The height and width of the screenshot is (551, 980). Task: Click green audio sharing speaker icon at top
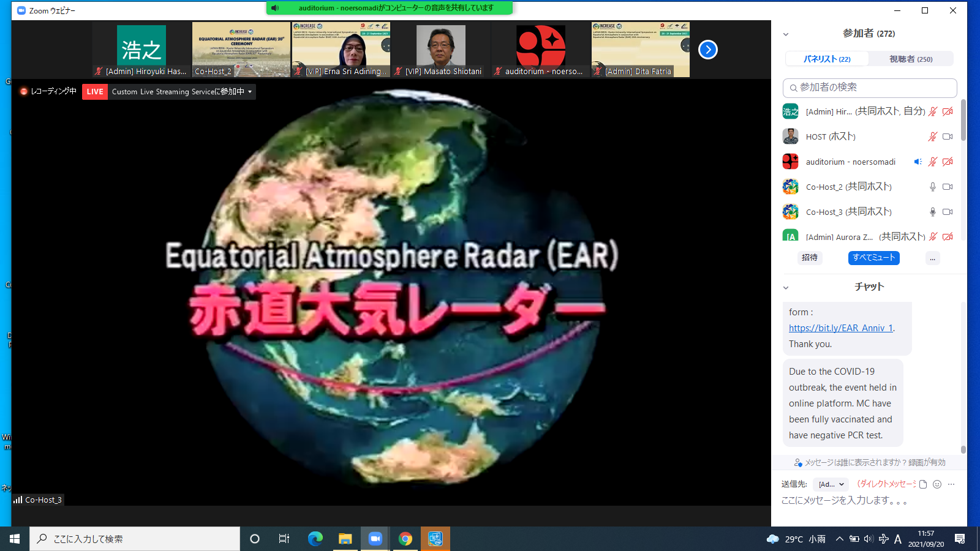275,8
